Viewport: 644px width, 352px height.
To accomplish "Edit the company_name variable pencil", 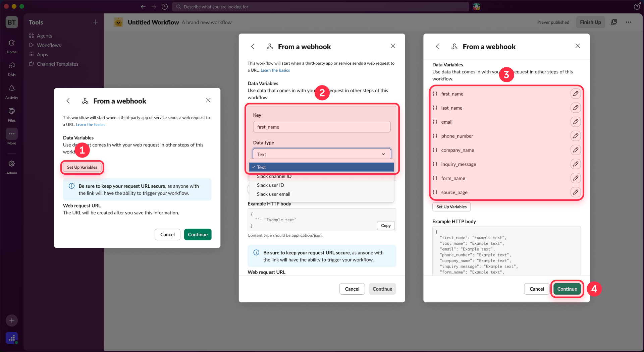I will [x=576, y=150].
